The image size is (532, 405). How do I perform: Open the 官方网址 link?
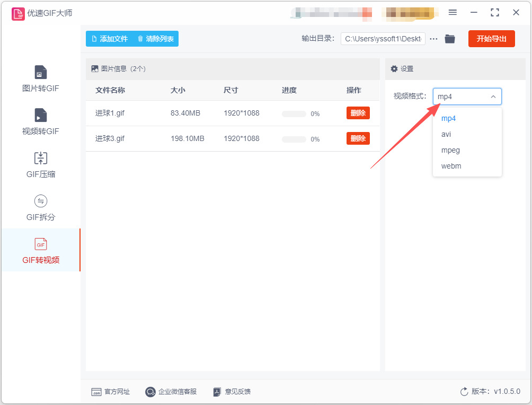click(117, 392)
